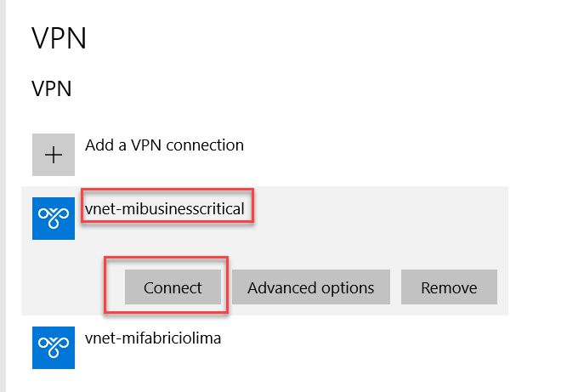Click empty space right of the Remove button
The width and height of the screenshot is (567, 392).
[x=502, y=287]
